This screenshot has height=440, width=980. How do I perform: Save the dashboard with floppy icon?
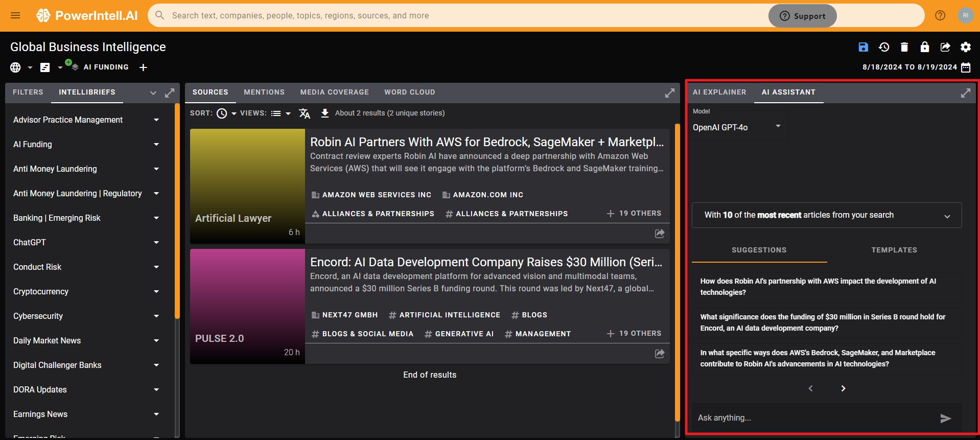click(x=863, y=47)
